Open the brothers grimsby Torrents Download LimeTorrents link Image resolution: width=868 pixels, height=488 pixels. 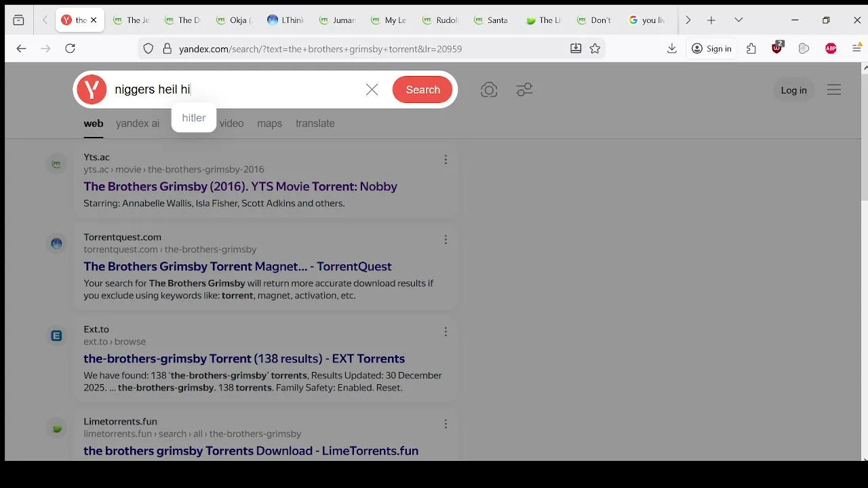pos(251,451)
